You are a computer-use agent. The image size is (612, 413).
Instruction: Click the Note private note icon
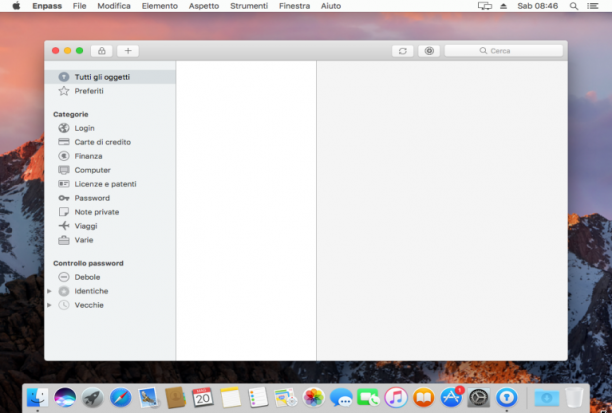click(x=64, y=212)
